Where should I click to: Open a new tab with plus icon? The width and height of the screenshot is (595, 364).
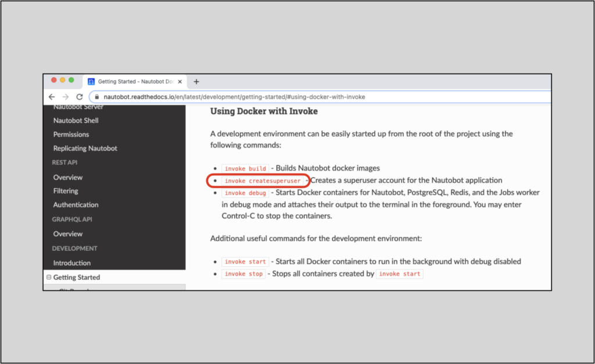196,82
